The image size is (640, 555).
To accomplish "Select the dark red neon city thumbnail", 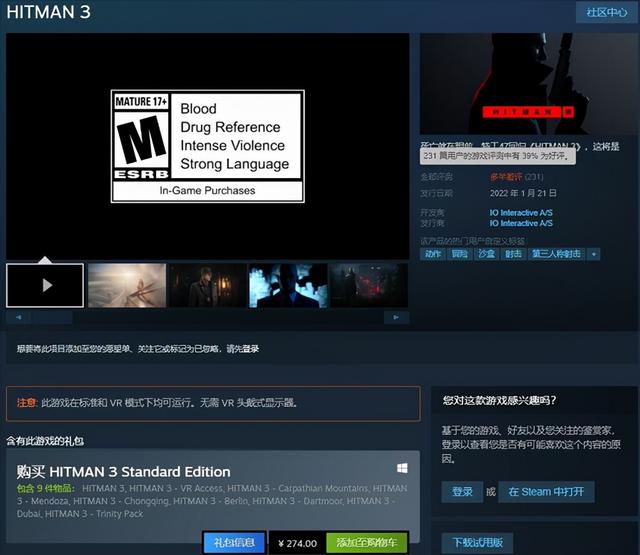I will [x=369, y=285].
